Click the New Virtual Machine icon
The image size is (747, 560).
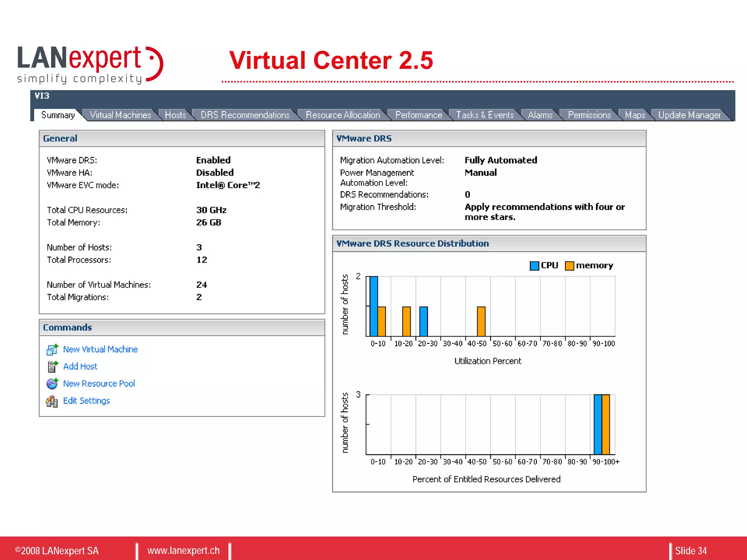pyautogui.click(x=52, y=349)
